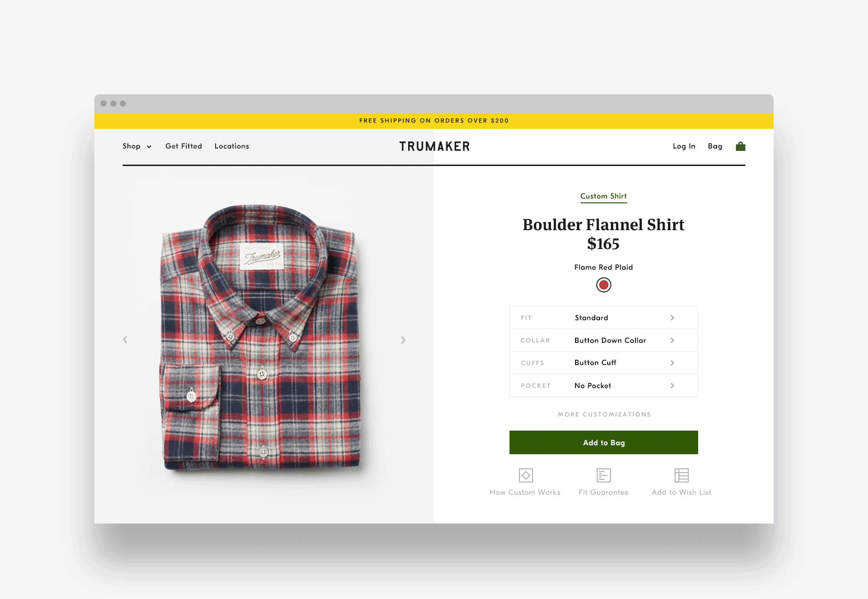Viewport: 868px width, 599px height.
Task: Click the Trumaker logo in the header
Action: 434,147
